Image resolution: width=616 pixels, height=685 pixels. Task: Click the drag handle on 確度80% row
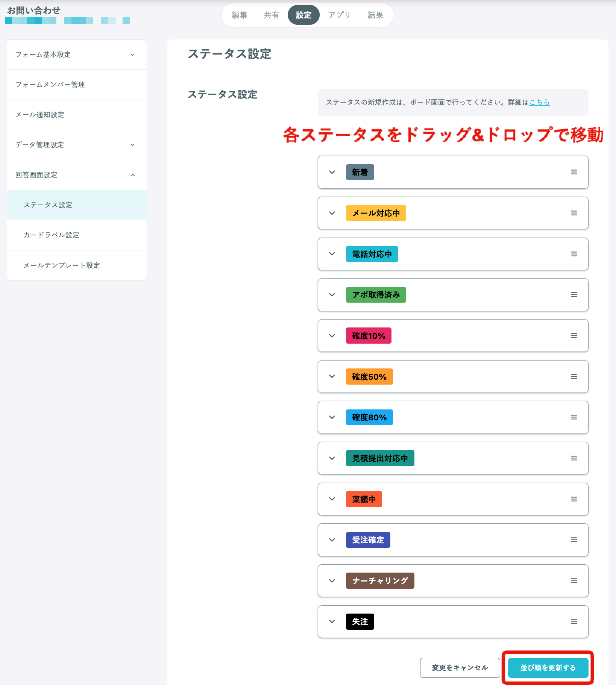(x=574, y=417)
